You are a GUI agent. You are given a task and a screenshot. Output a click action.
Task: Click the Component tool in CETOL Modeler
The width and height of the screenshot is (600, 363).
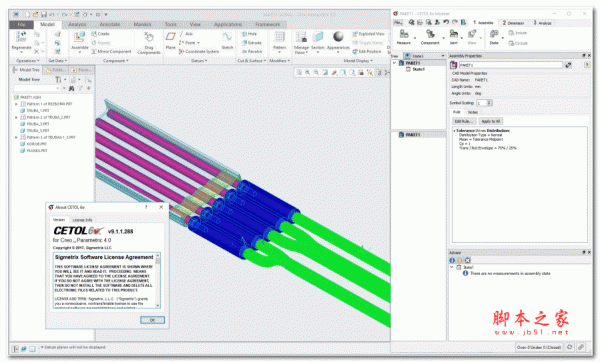pos(430,37)
